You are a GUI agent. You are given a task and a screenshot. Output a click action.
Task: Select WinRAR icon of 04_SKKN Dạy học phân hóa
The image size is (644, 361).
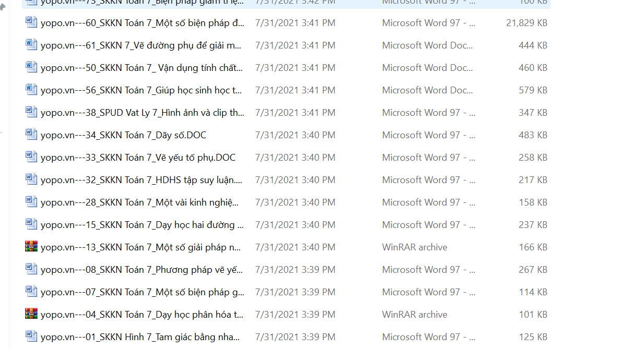click(x=31, y=314)
